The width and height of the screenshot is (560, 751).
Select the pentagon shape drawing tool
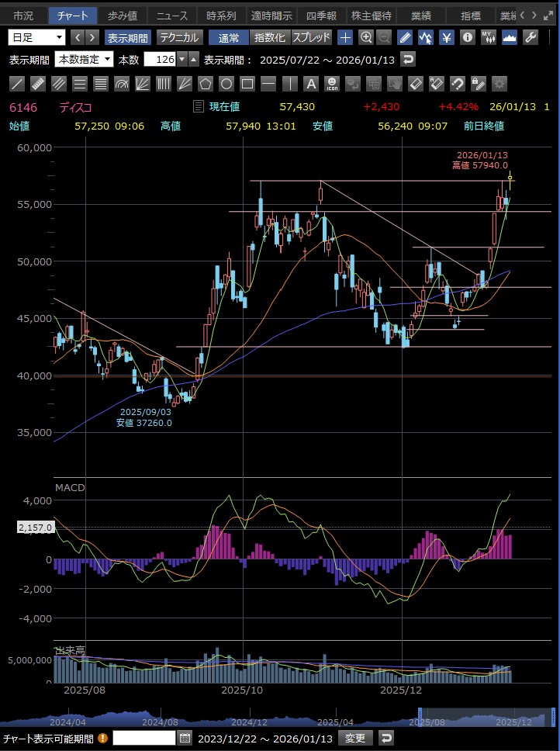tap(206, 84)
